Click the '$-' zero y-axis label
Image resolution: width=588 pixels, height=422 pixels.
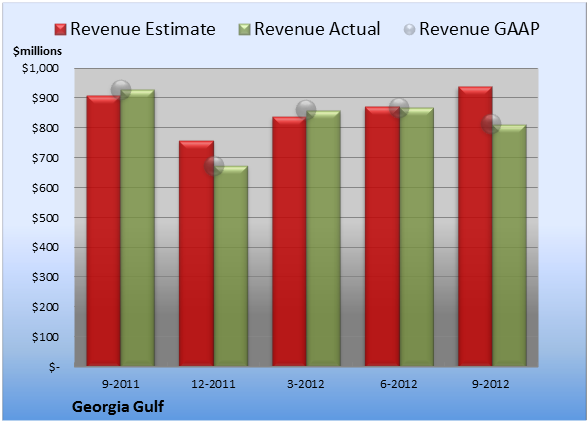point(54,367)
